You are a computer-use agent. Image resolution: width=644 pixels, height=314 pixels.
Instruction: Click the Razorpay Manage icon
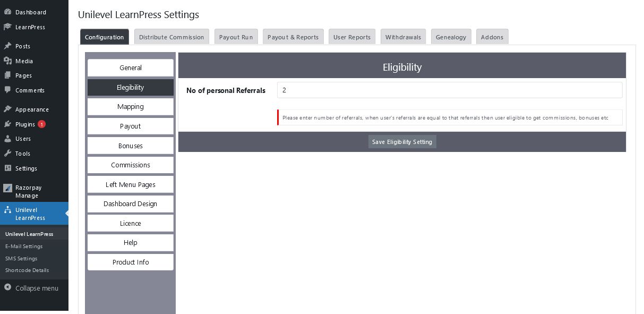coord(7,188)
